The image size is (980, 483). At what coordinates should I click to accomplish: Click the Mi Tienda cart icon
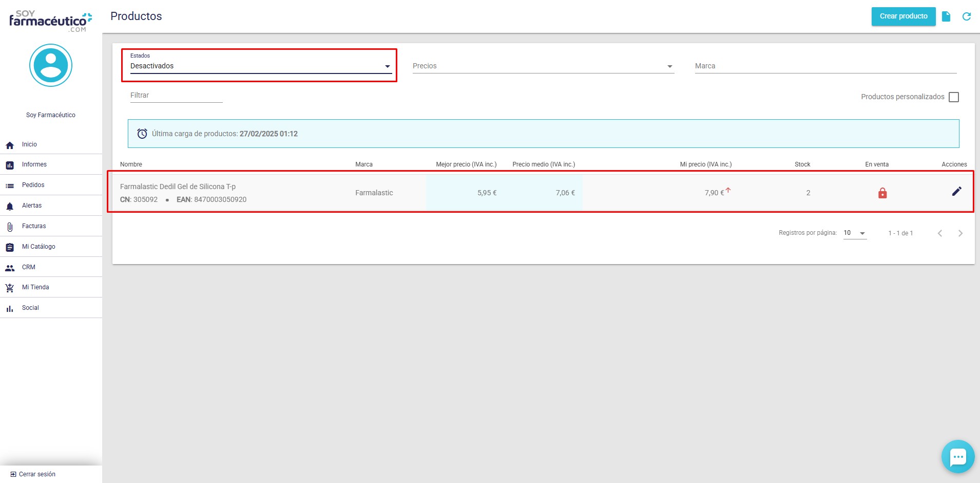[x=10, y=288]
